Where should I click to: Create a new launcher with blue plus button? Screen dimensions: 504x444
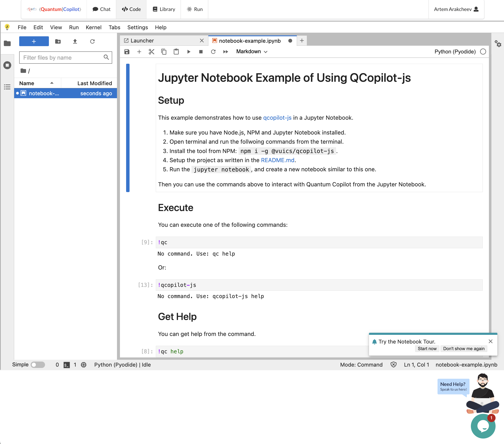pyautogui.click(x=34, y=41)
